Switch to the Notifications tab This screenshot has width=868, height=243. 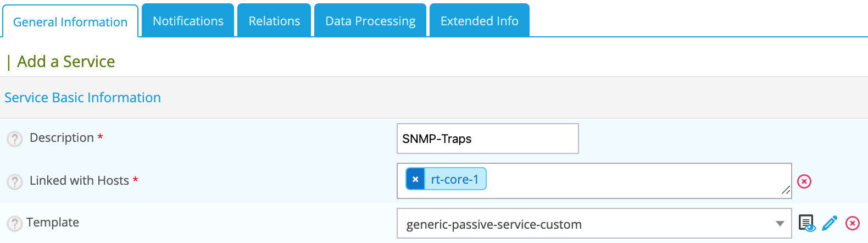[188, 21]
